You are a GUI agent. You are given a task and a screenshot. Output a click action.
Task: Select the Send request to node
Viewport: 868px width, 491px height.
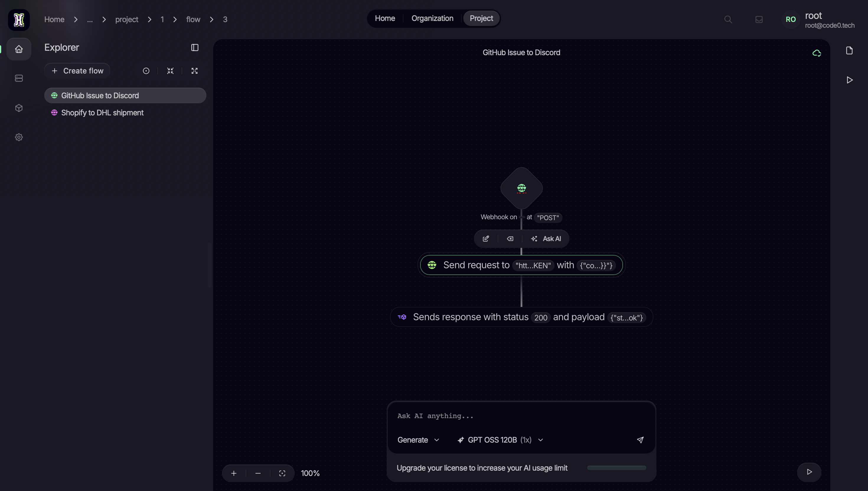coord(522,265)
